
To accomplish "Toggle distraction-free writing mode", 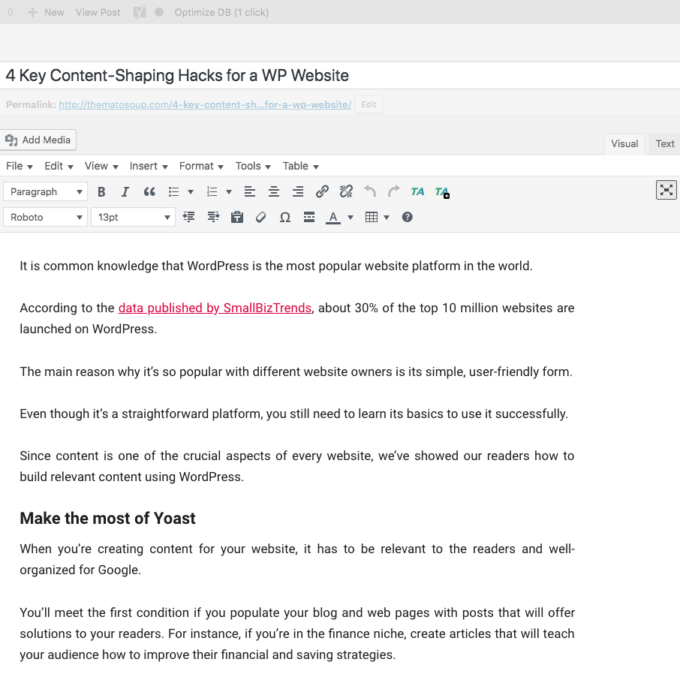I will 666,190.
